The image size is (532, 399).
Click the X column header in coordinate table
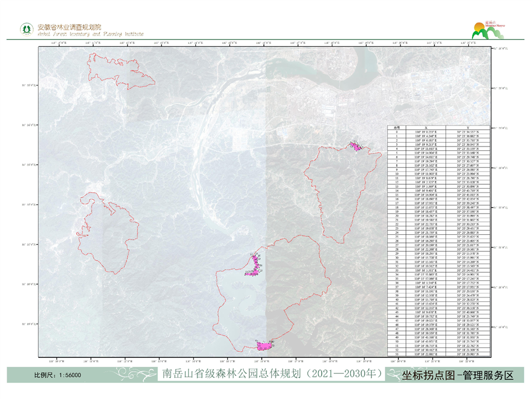pos(425,128)
